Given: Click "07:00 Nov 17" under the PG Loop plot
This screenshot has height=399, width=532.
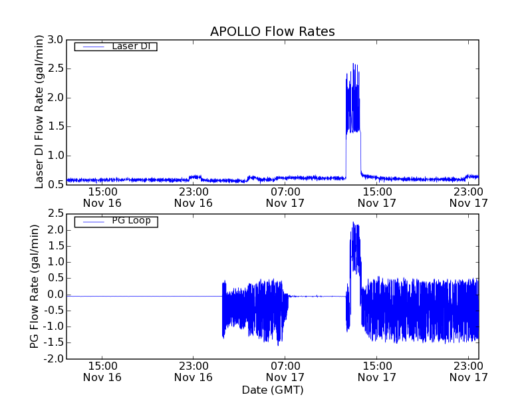Looking at the screenshot, I should tap(285, 372).
